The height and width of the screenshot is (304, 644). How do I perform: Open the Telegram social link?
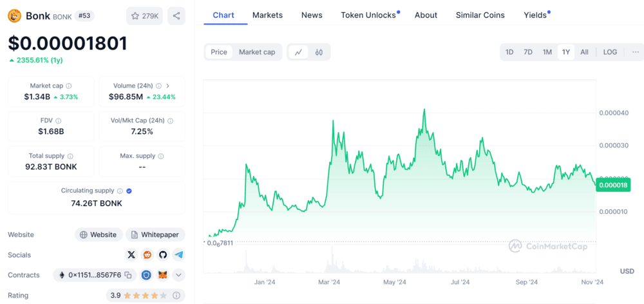click(178, 255)
